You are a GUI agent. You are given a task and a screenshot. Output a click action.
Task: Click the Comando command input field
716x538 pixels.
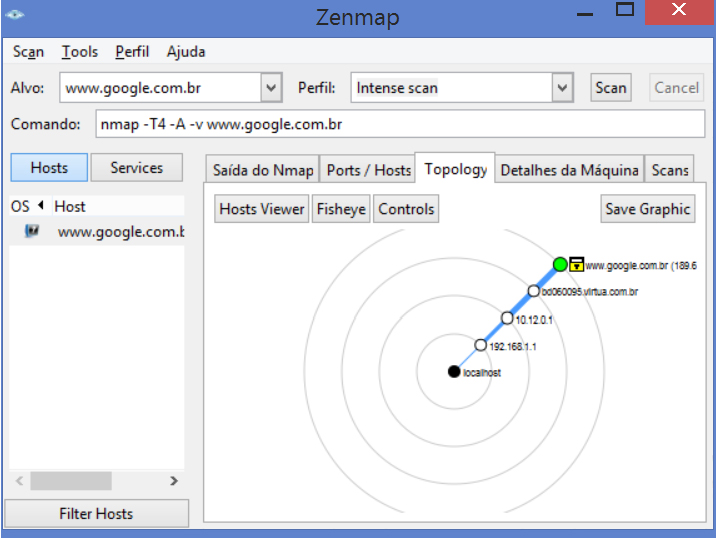tap(400, 125)
